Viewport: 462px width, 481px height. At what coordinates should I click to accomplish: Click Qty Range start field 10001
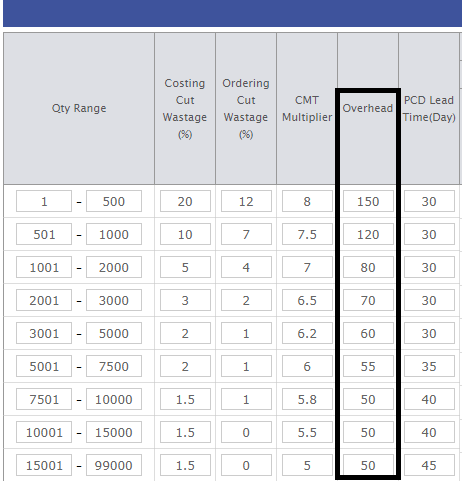tap(44, 432)
